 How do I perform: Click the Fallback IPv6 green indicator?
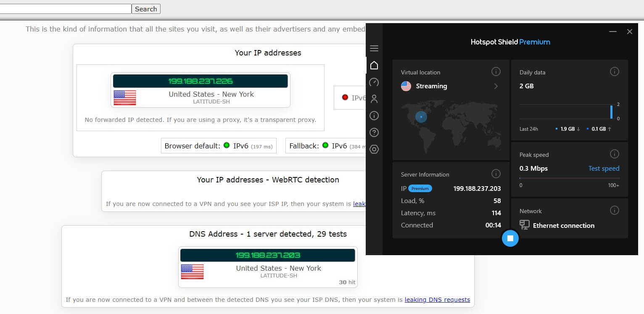click(x=325, y=145)
